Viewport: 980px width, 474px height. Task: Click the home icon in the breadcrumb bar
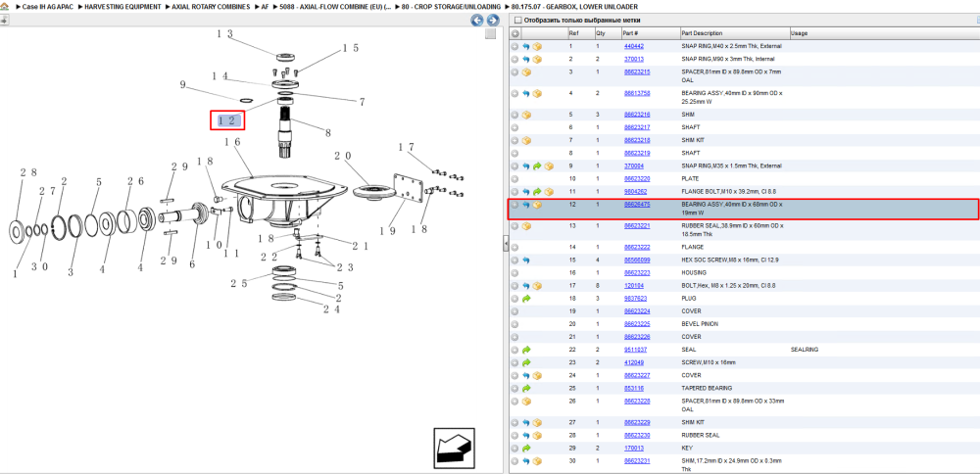(4, 6)
